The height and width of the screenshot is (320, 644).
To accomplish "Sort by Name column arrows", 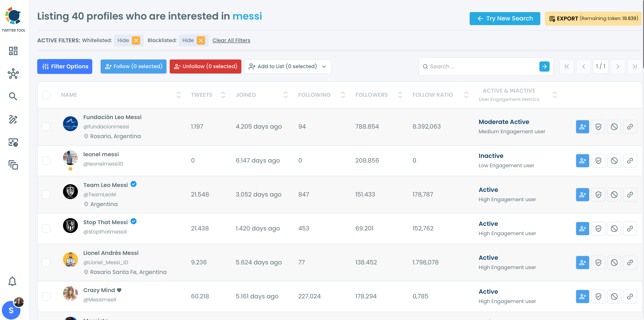I will (x=179, y=95).
